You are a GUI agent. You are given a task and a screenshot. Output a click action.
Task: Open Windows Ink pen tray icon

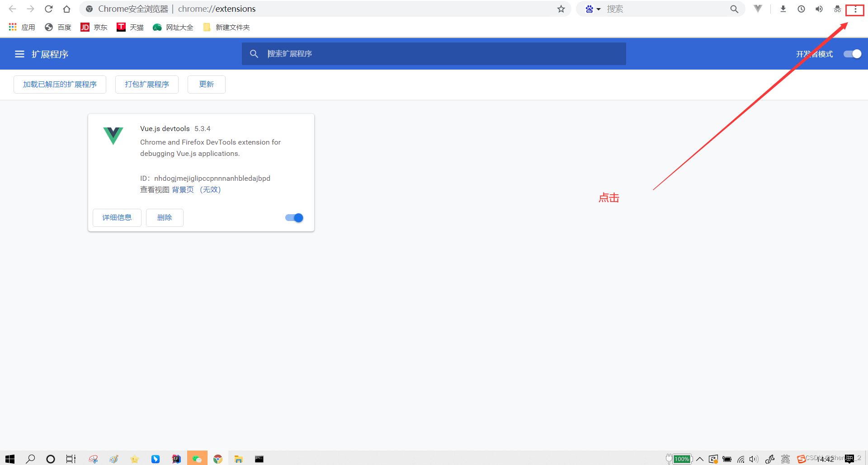[x=770, y=459]
